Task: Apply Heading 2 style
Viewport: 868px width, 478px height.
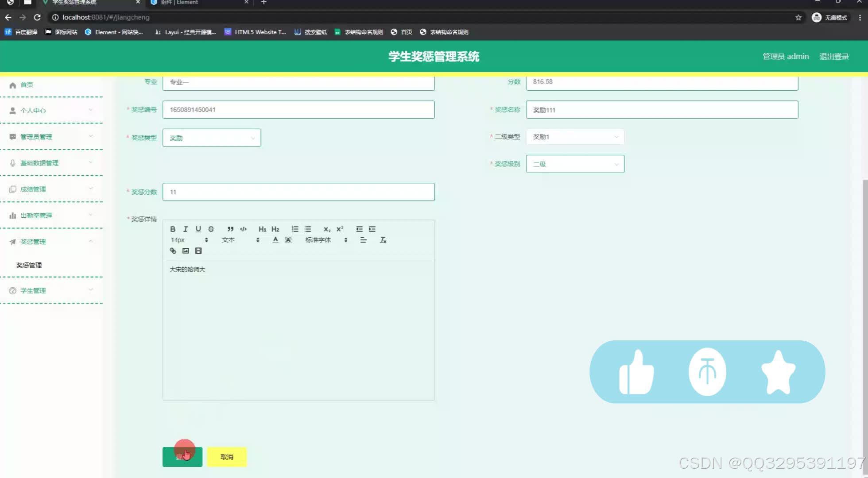Action: pyautogui.click(x=275, y=229)
